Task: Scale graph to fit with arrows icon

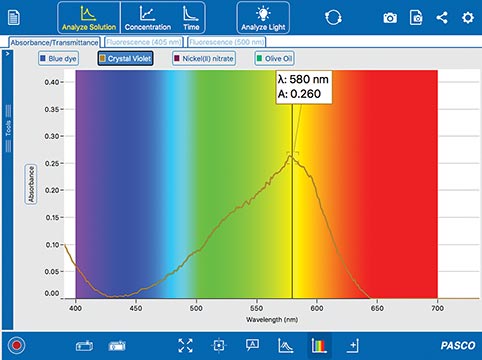Action: tap(185, 345)
